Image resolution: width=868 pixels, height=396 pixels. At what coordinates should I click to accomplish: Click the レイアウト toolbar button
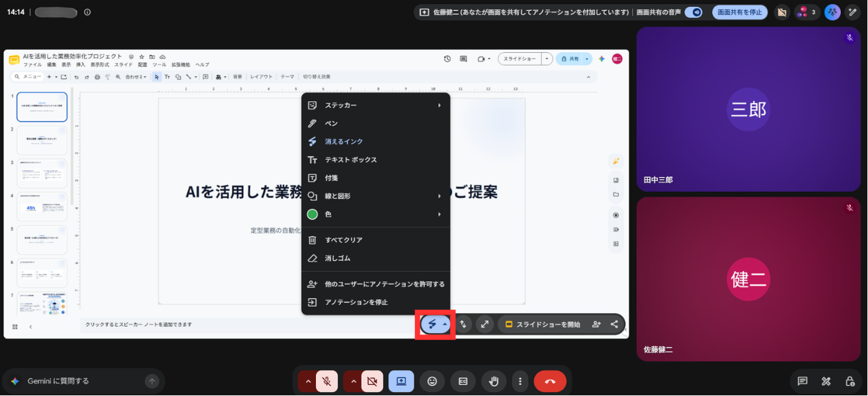click(261, 77)
